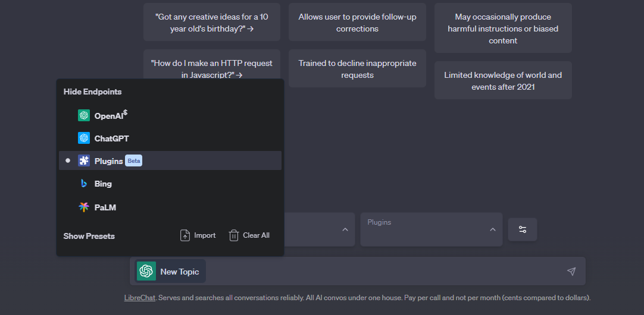Click the blue ChatGPT endpoint icon
The image size is (644, 315).
84,138
